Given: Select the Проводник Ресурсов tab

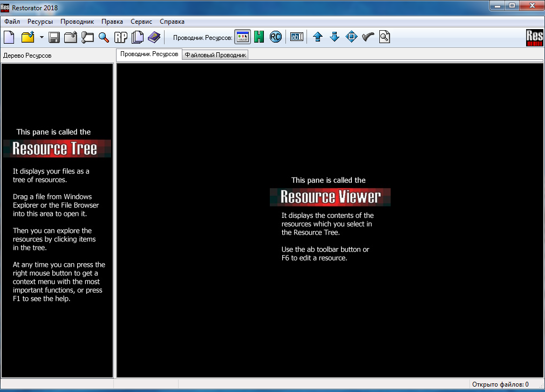Looking at the screenshot, I should 149,54.
